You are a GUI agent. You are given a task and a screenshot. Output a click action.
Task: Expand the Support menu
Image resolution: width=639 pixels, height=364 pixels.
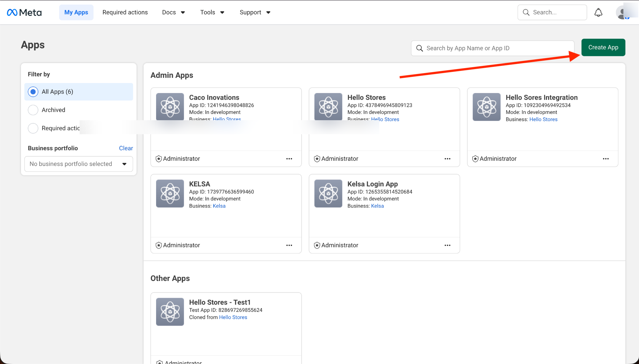[x=255, y=12]
